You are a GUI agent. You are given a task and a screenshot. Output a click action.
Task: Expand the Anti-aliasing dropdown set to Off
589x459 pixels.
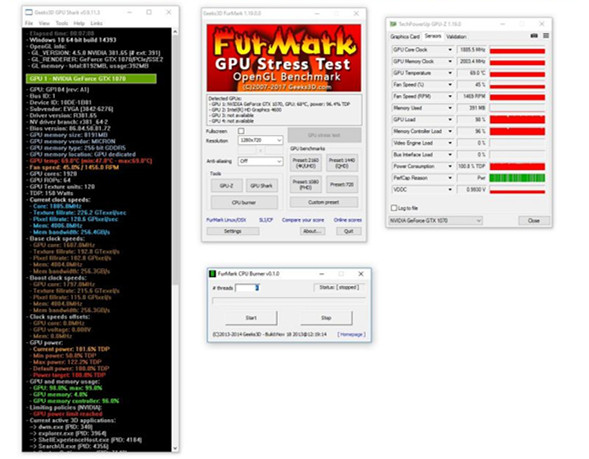[260, 161]
